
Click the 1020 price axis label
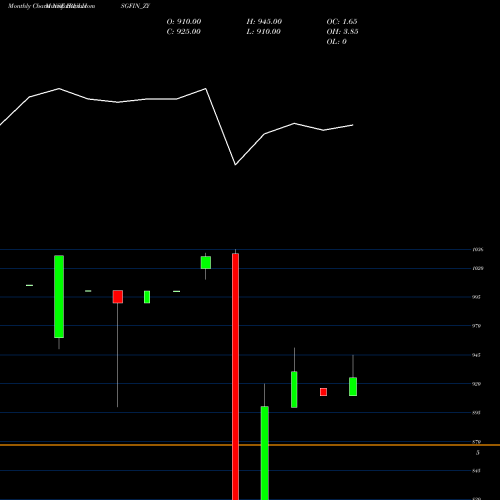pyautogui.click(x=478, y=268)
